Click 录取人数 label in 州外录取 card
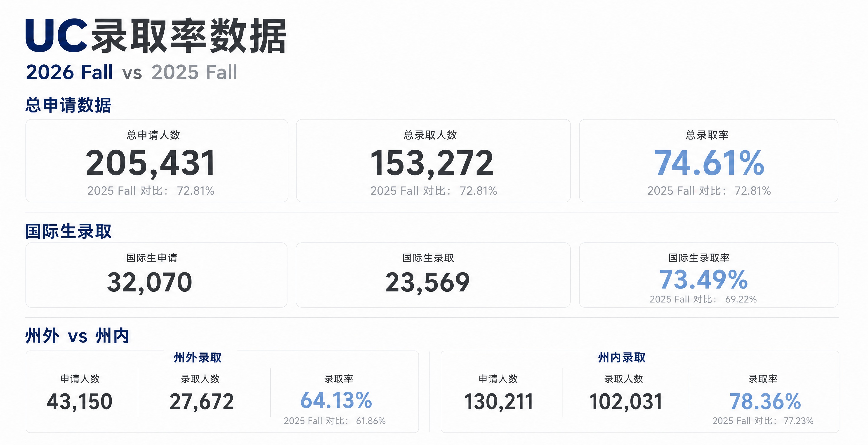Image resolution: width=868 pixels, height=445 pixels. 200,379
